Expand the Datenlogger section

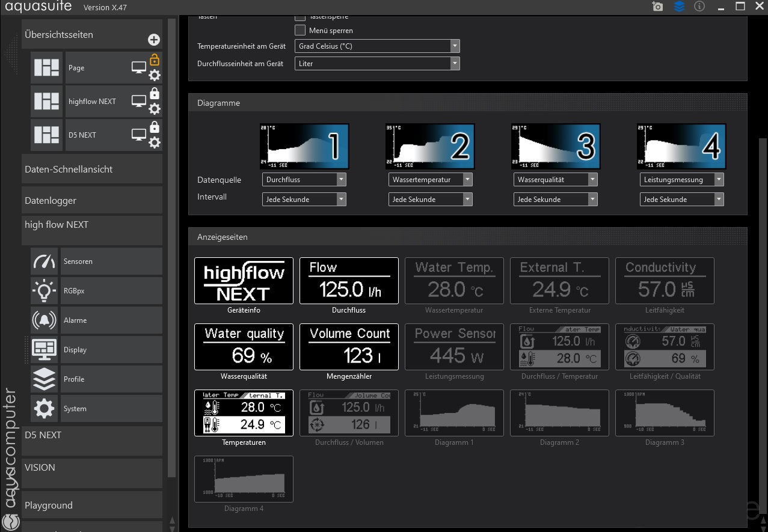point(92,200)
